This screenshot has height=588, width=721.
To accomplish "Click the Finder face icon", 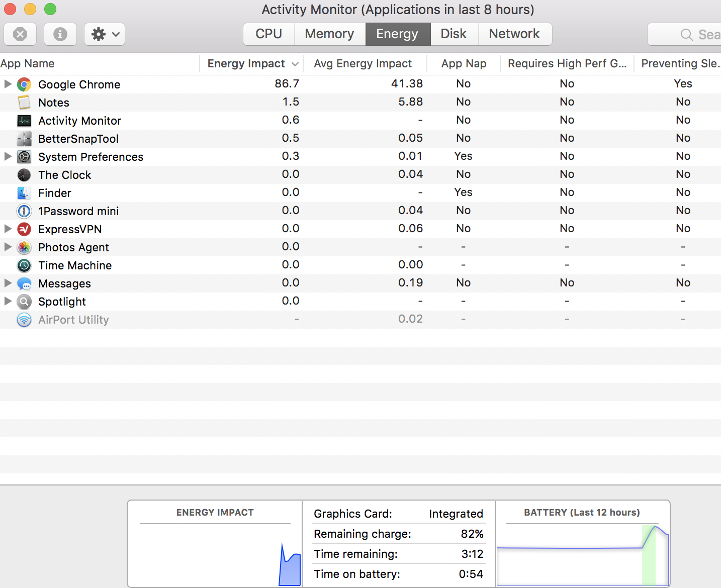I will coord(24,193).
